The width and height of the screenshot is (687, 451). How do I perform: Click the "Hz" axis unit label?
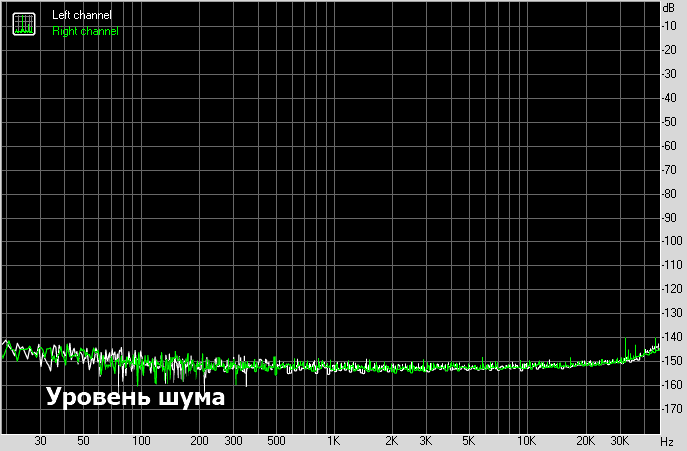pos(667,442)
